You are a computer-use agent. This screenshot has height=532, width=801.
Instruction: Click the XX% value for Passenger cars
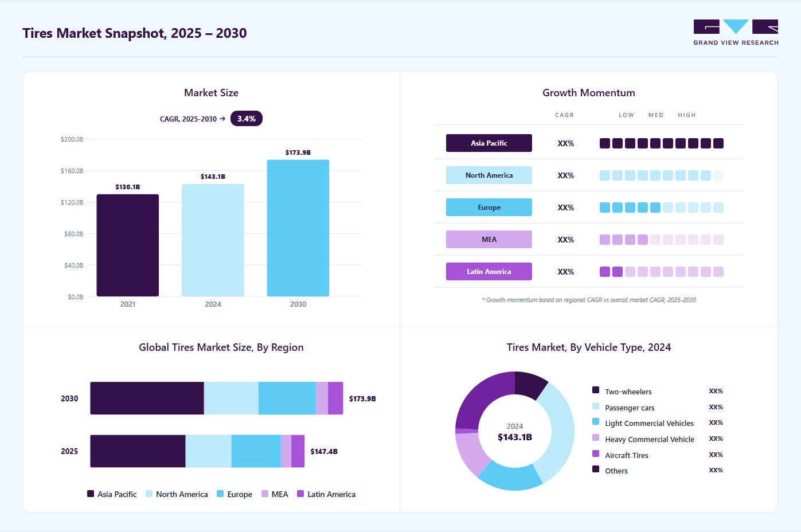tap(716, 407)
